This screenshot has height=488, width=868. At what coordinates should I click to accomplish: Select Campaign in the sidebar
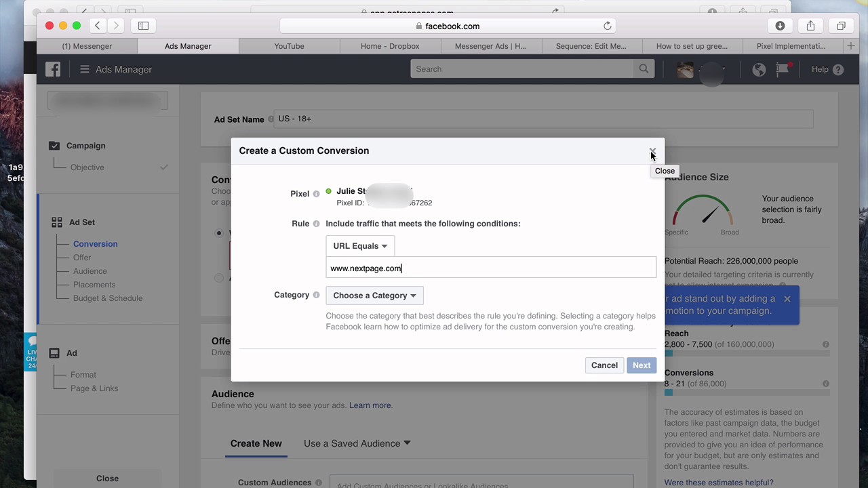(x=85, y=146)
